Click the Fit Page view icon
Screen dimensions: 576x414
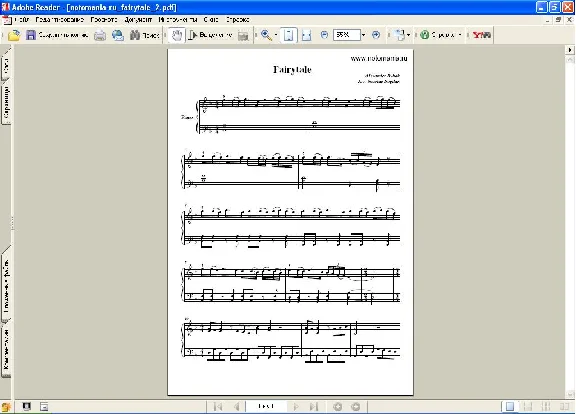click(289, 35)
